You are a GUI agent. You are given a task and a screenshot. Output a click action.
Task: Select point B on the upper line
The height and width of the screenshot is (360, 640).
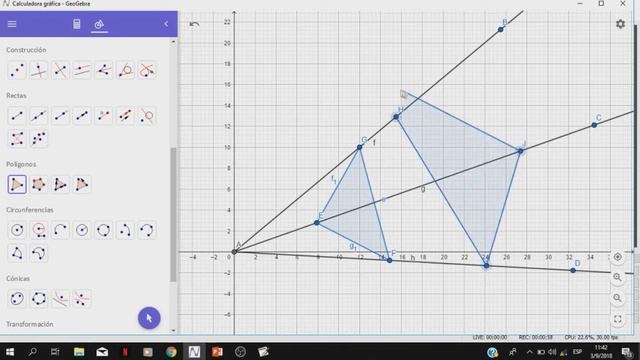point(500,30)
